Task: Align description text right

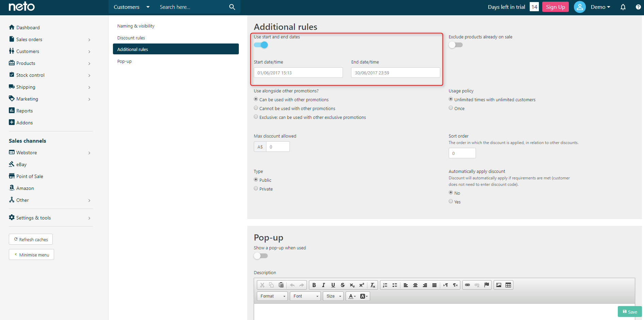Action: 425,285
